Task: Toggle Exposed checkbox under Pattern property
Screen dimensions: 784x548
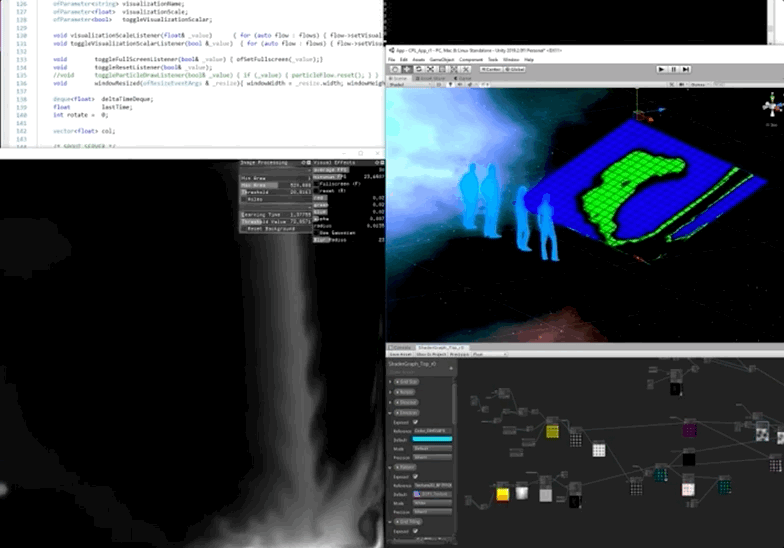Action: pos(416,477)
